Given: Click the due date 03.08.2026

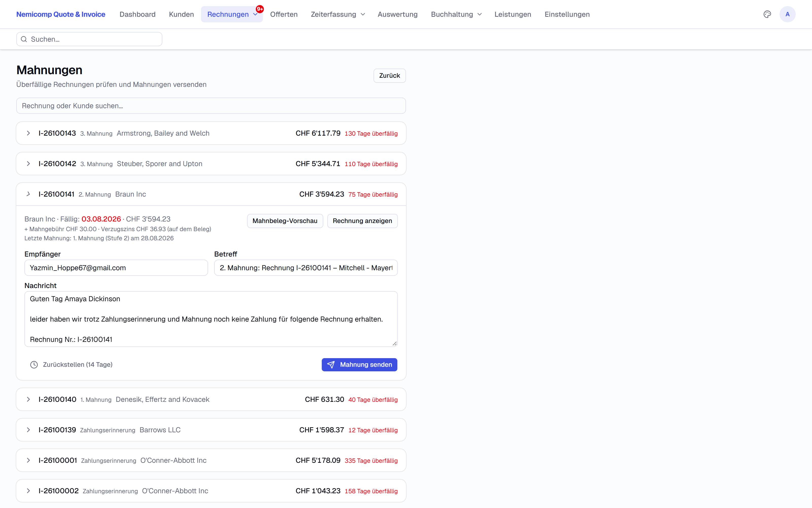Looking at the screenshot, I should tap(101, 219).
